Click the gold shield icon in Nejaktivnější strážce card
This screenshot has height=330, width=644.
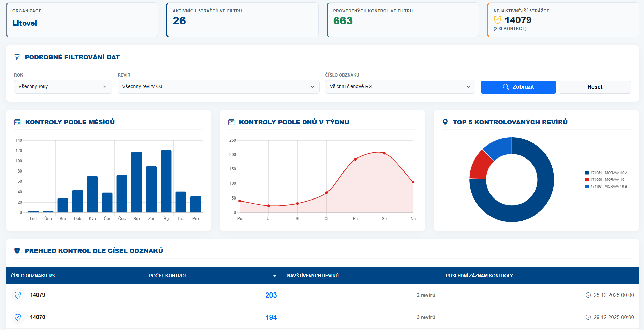(497, 20)
